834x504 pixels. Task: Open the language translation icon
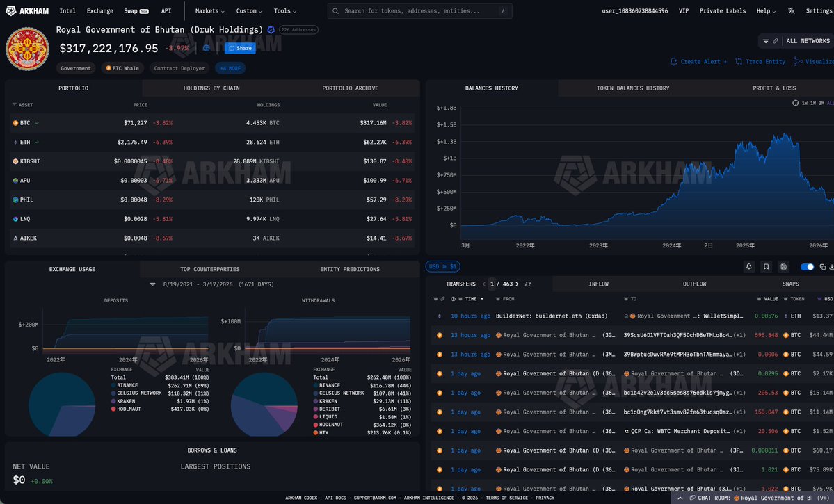pos(792,10)
